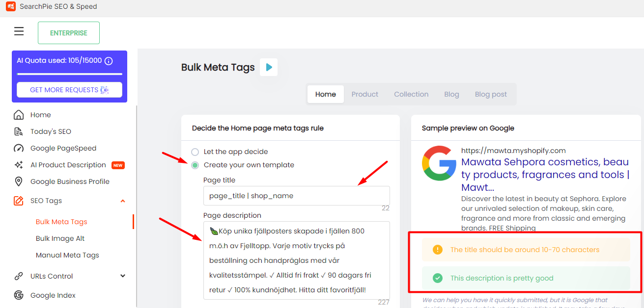Select Create your own template option
644x308 pixels.
[x=195, y=165]
